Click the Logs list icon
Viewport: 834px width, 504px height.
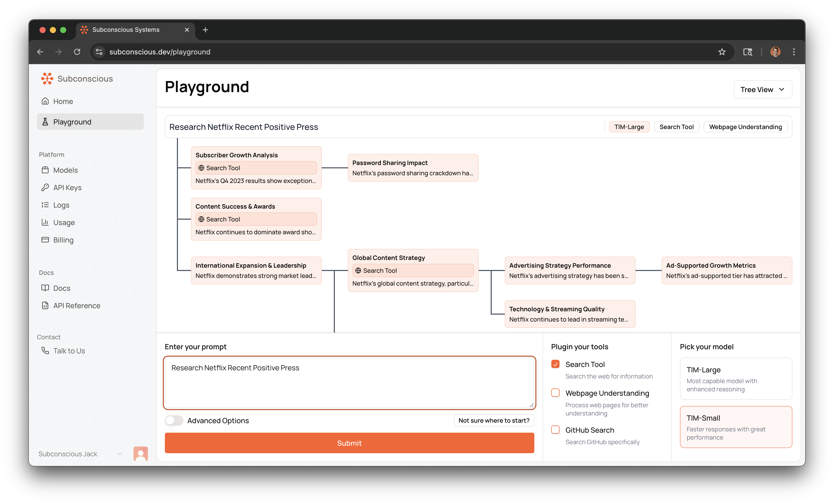coord(45,205)
